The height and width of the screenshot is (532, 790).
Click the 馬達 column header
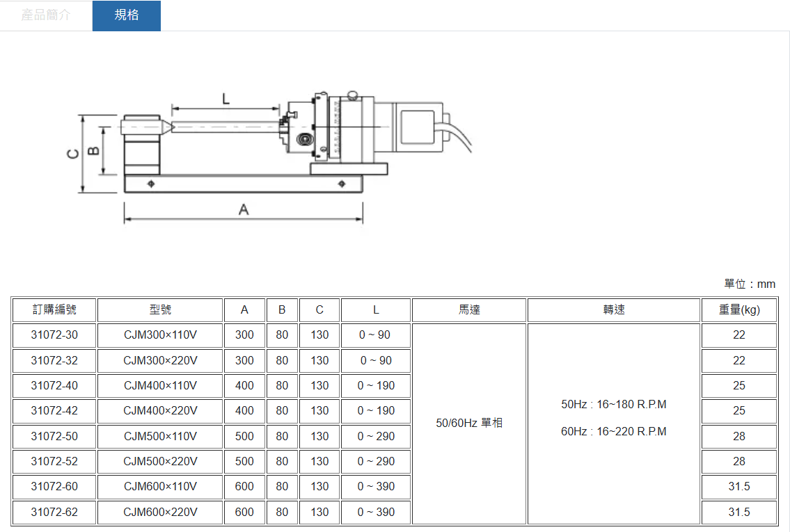pyautogui.click(x=469, y=310)
